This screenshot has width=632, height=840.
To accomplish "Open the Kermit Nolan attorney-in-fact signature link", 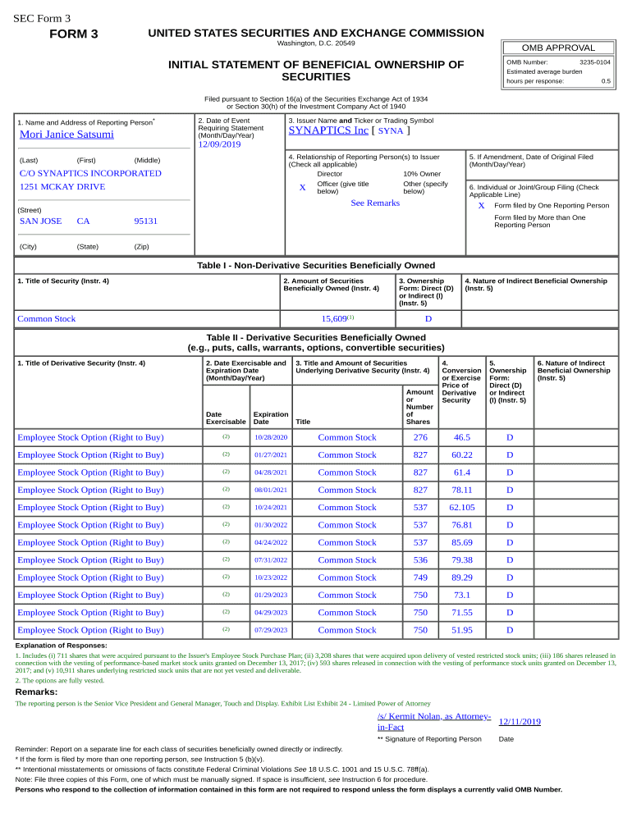I will [434, 722].
